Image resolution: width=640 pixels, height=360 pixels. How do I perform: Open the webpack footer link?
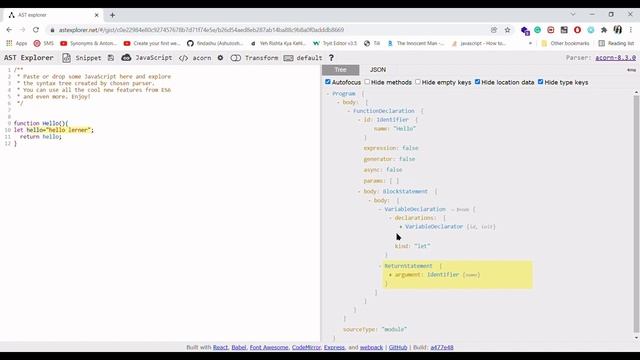click(371, 347)
